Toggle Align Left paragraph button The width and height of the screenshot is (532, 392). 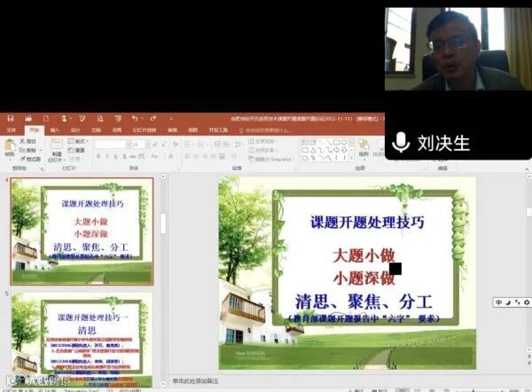pyautogui.click(x=188, y=156)
